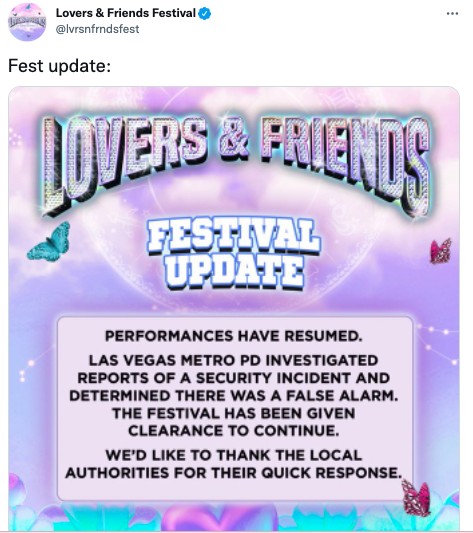Image resolution: width=473 pixels, height=533 pixels.
Task: Click the 'clearance to continue' line
Action: pos(234,431)
